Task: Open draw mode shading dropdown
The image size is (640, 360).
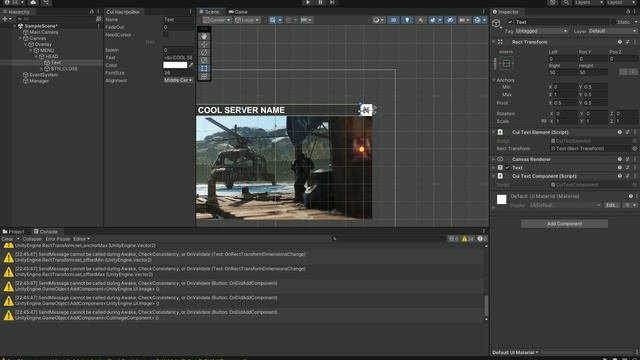Action: tap(378, 20)
